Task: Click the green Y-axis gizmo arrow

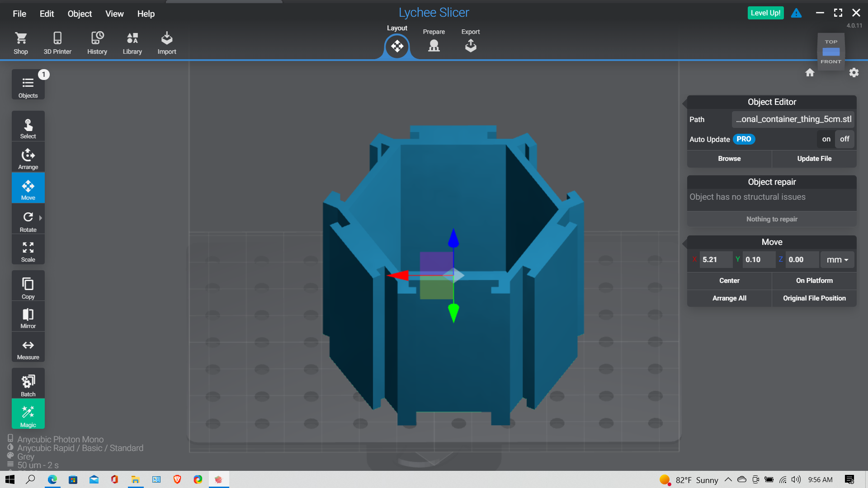Action: (453, 313)
